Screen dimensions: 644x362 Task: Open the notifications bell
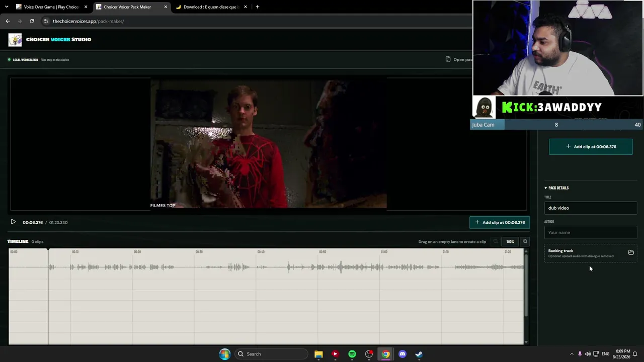click(635, 354)
